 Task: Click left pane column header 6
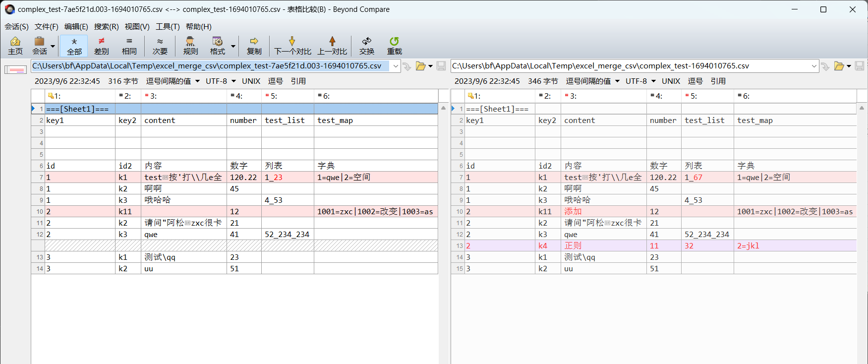(376, 96)
